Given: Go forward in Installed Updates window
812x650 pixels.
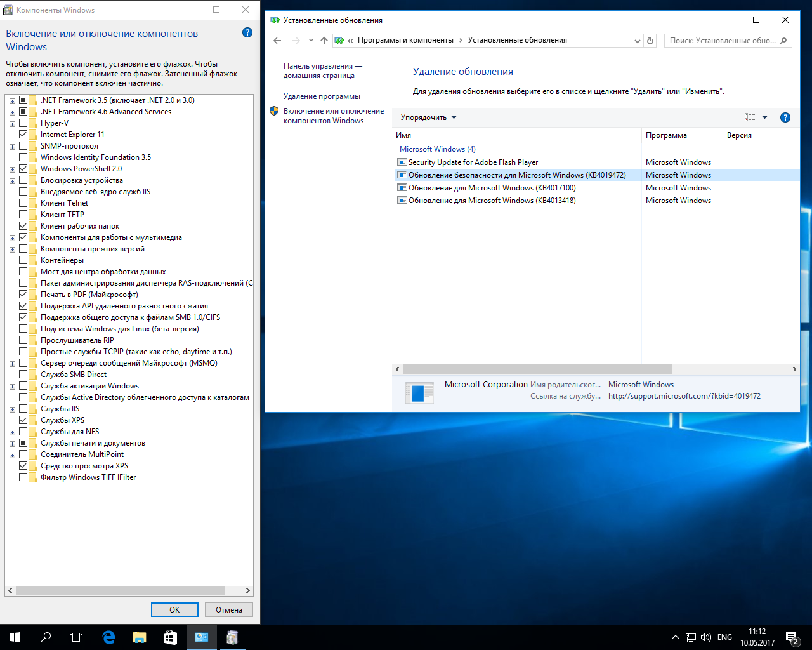Looking at the screenshot, I should [296, 41].
